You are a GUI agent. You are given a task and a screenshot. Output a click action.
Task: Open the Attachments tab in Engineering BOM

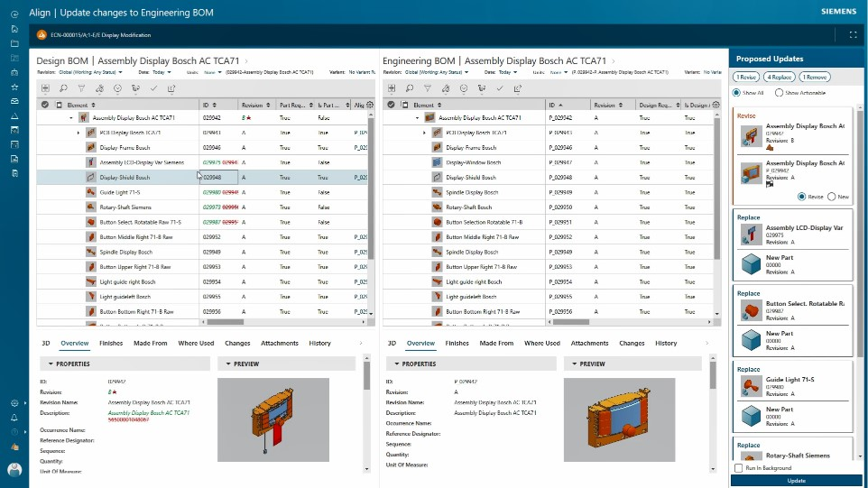(x=589, y=343)
